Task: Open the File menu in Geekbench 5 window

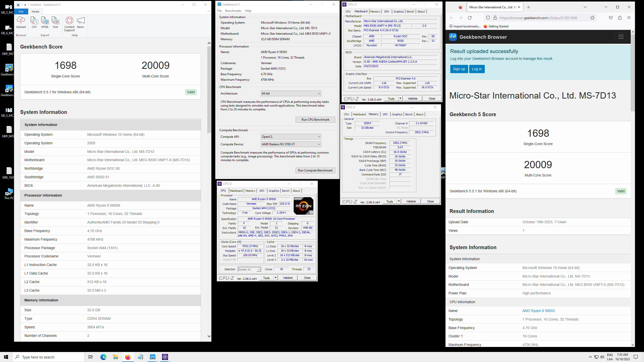Action: (219, 11)
